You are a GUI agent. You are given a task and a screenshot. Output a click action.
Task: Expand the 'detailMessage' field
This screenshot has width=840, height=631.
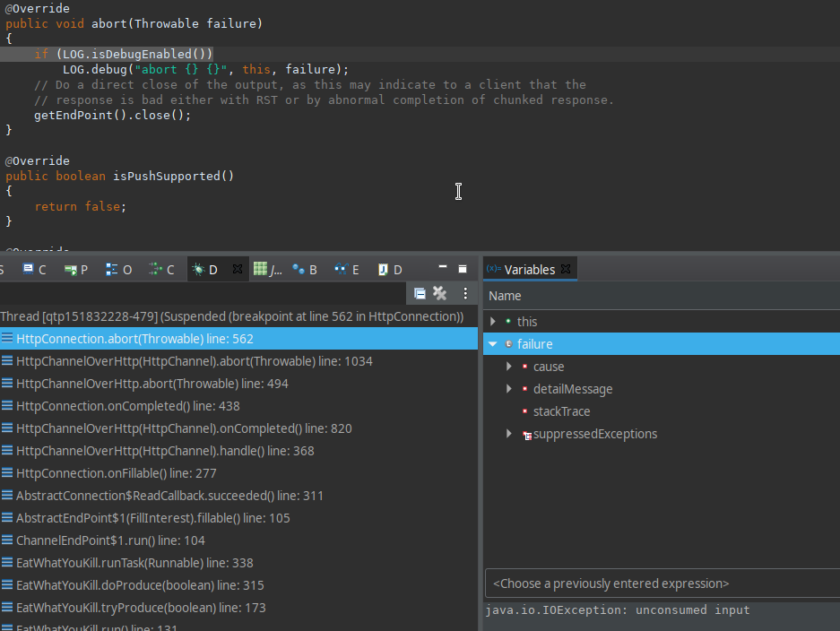(509, 389)
